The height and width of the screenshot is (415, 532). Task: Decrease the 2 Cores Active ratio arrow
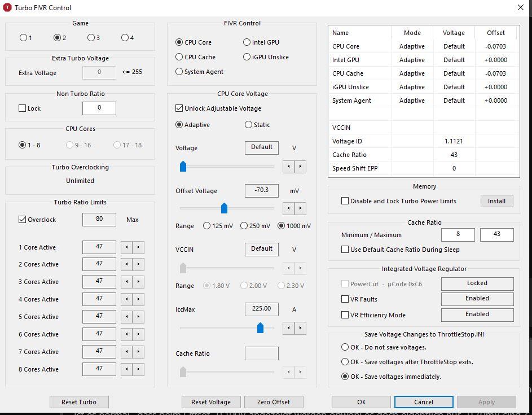(x=126, y=264)
